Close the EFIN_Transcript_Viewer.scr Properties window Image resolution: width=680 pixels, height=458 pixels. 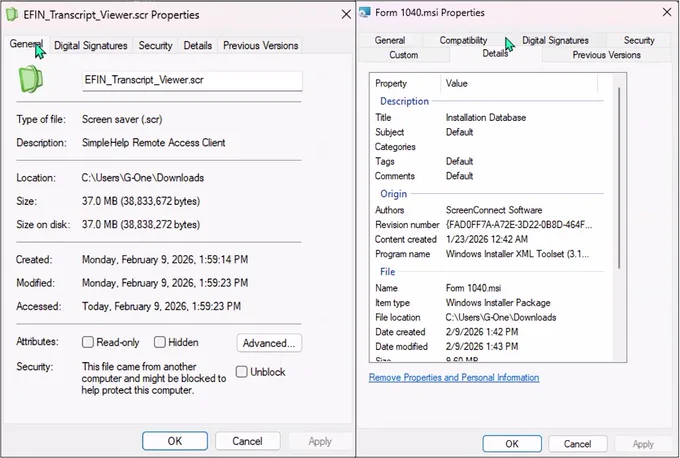pos(346,14)
